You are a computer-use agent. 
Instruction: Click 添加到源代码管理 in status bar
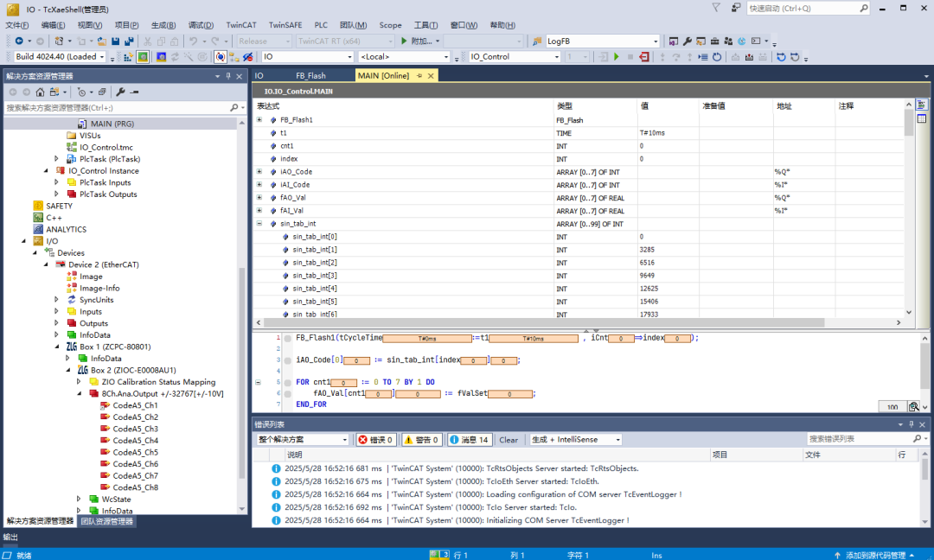pyautogui.click(x=875, y=555)
